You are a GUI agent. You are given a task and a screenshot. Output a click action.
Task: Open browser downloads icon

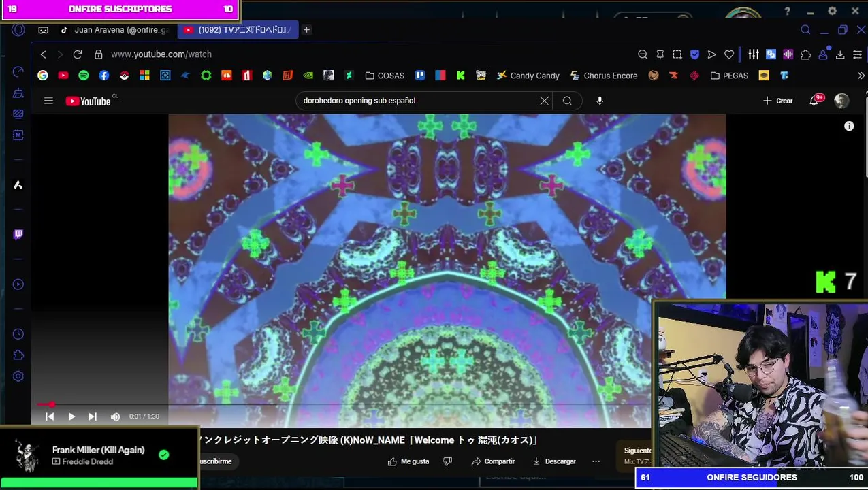[x=840, y=54]
